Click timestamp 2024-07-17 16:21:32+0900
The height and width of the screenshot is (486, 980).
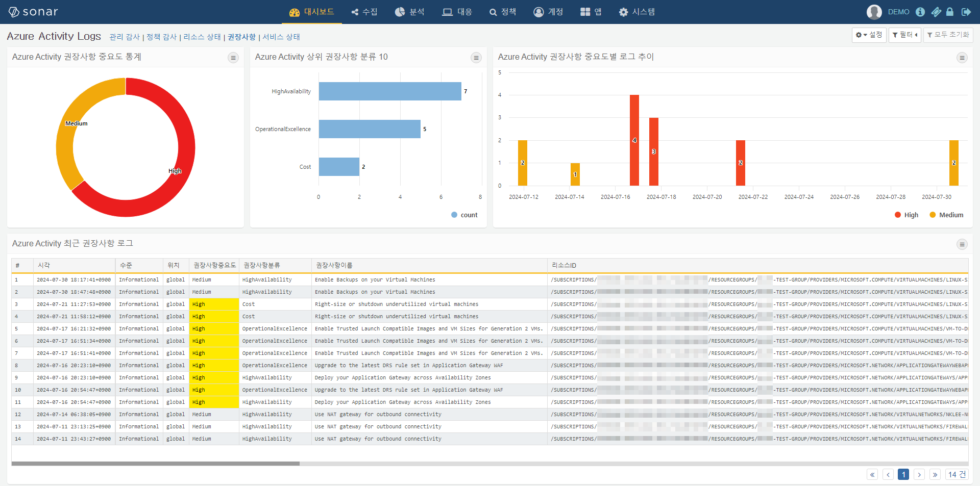pyautogui.click(x=73, y=329)
